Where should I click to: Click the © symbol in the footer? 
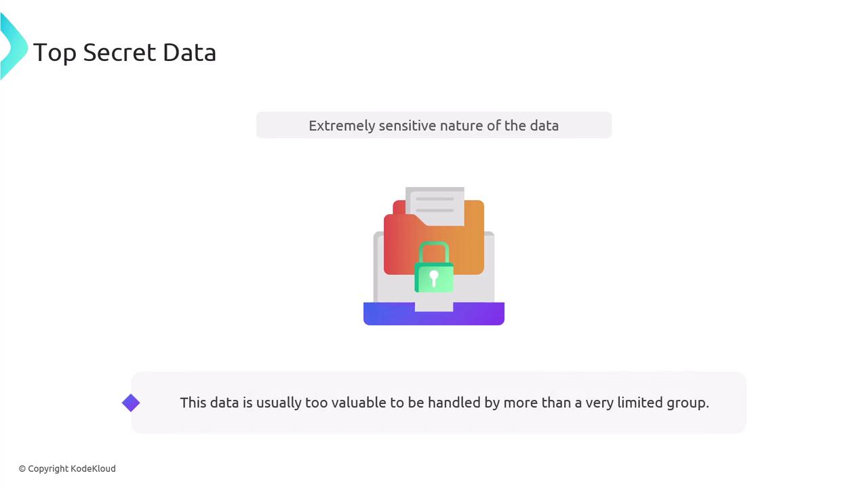(22, 468)
